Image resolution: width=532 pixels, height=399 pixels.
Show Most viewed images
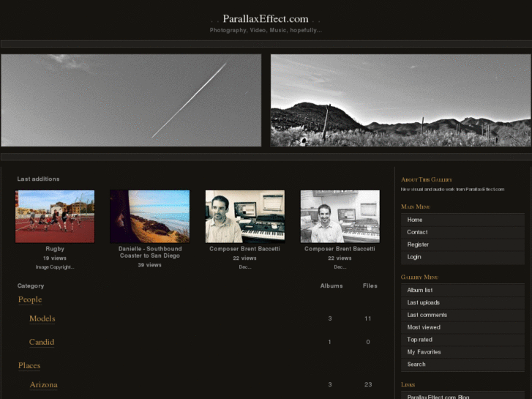coord(462,327)
